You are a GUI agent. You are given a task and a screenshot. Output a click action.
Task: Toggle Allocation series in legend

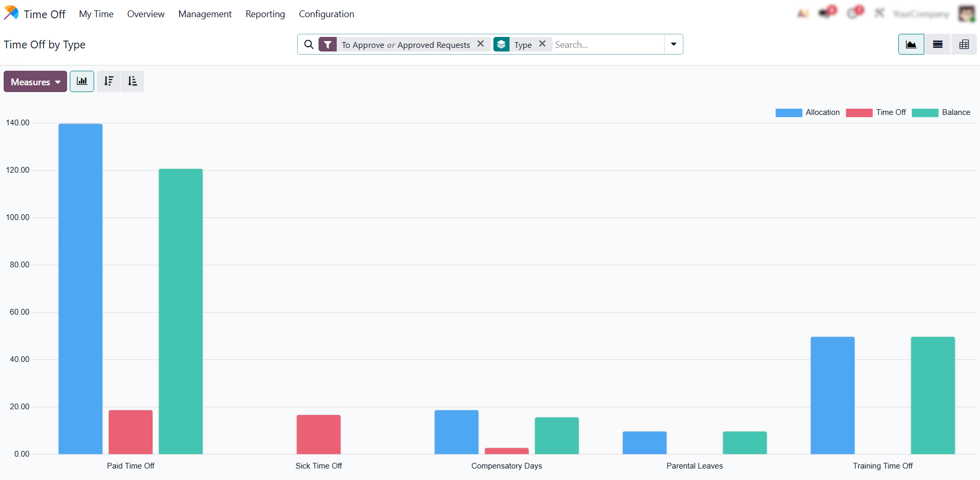point(807,112)
